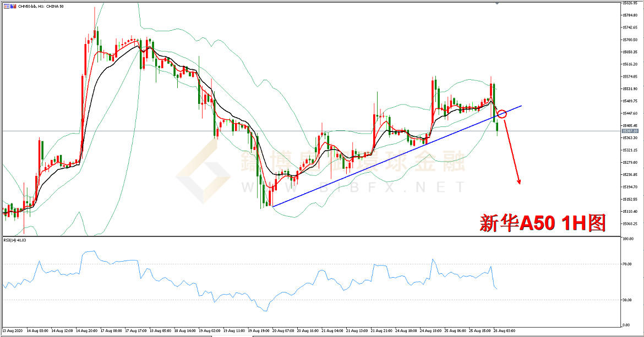Select the red circle breakout annotation

point(501,114)
